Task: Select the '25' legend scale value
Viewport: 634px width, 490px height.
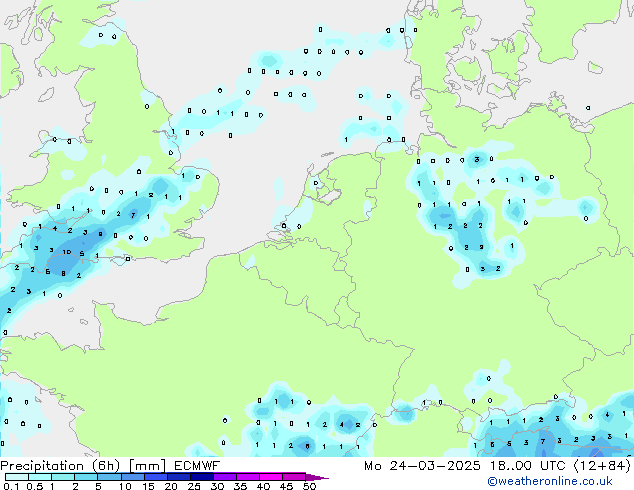Action: (x=194, y=486)
